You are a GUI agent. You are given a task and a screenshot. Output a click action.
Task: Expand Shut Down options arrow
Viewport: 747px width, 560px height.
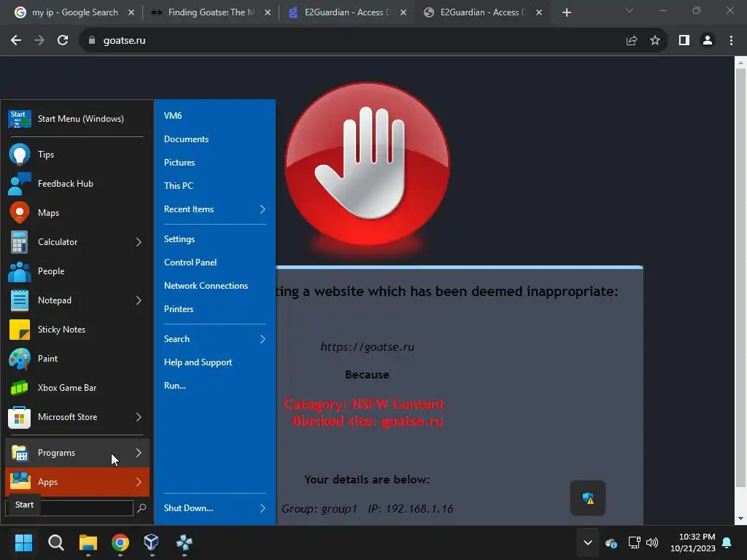pyautogui.click(x=263, y=508)
